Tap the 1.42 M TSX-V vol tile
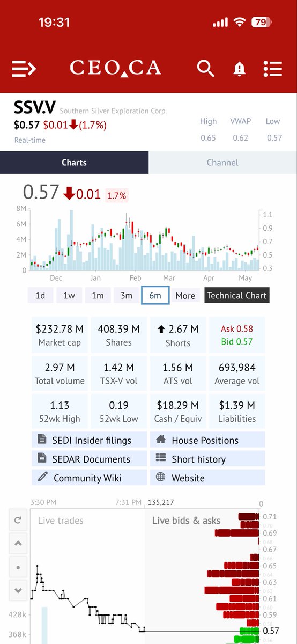This screenshot has height=644, width=297. click(x=119, y=374)
